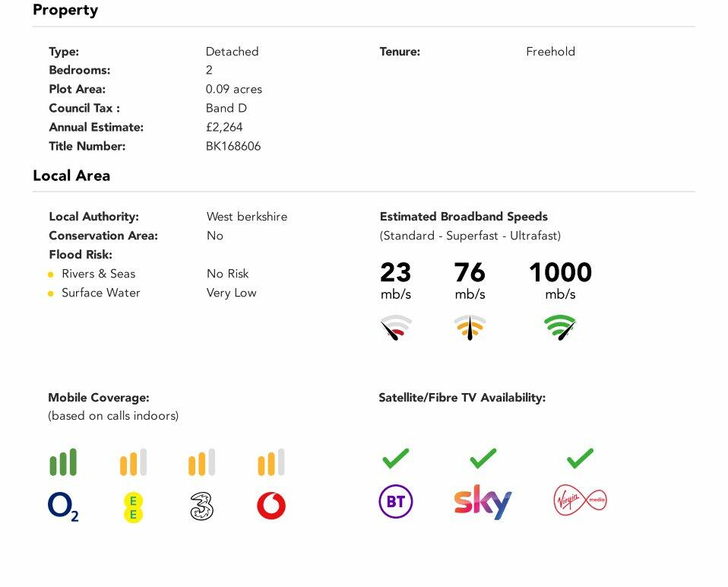Viewport: 728px width, 587px height.
Task: Click the green checkmark above Sky
Action: click(483, 458)
